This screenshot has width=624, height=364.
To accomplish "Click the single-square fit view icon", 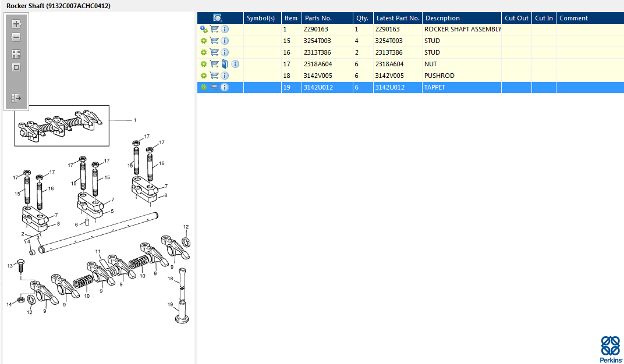I will [x=16, y=67].
